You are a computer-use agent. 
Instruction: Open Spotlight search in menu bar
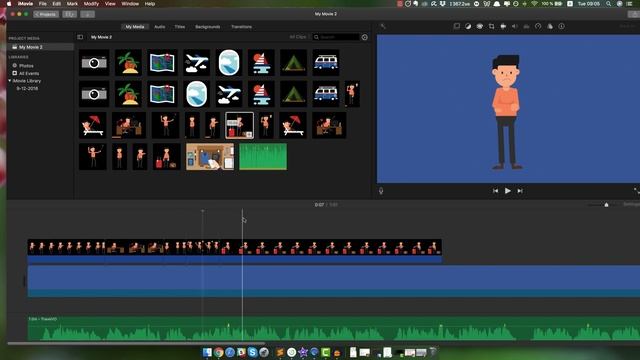coord(609,4)
